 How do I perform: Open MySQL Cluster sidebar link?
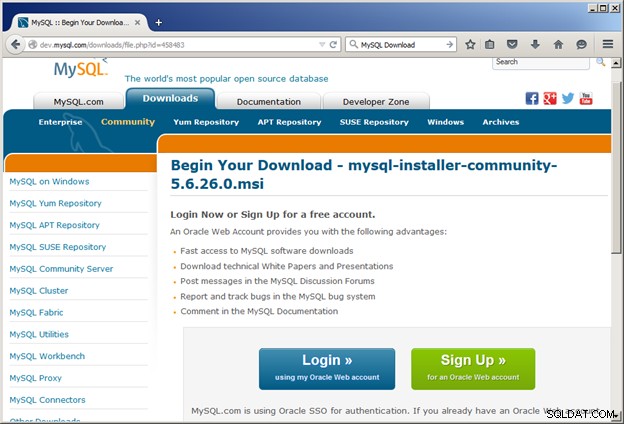[39, 291]
